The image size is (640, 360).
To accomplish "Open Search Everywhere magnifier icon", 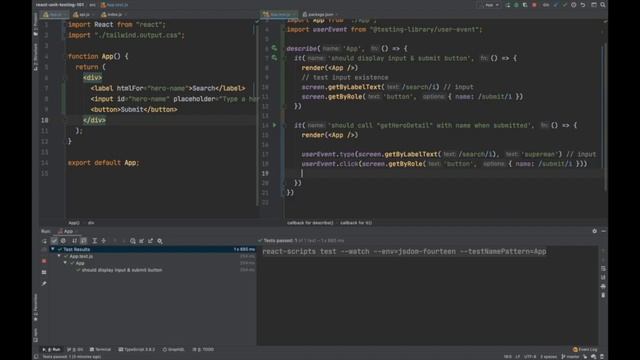I will pos(602,5).
